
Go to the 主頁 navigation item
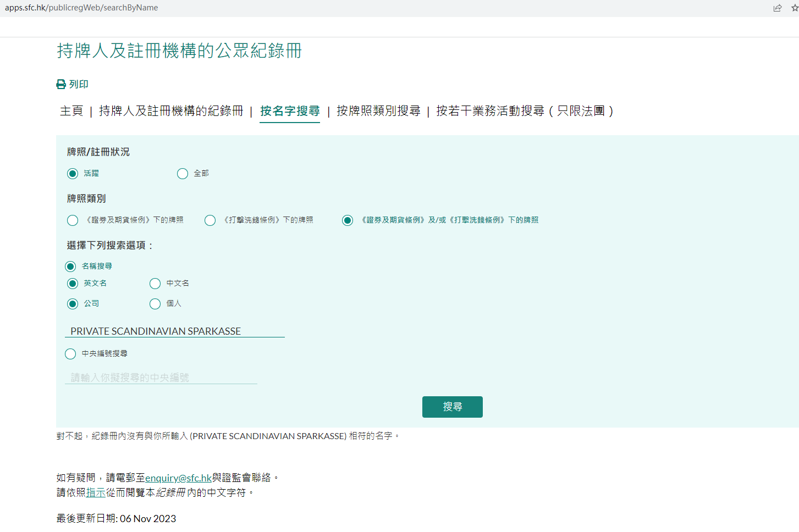pyautogui.click(x=71, y=111)
